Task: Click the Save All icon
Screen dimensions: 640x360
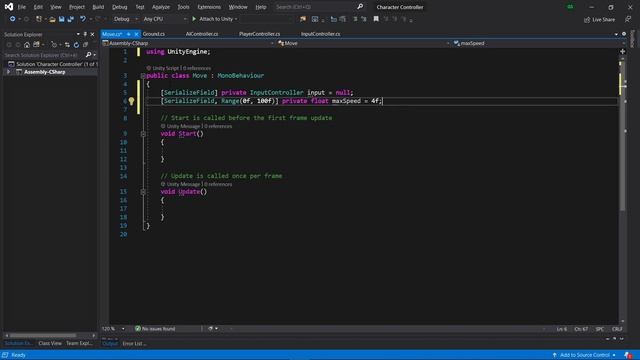Action: click(71, 19)
